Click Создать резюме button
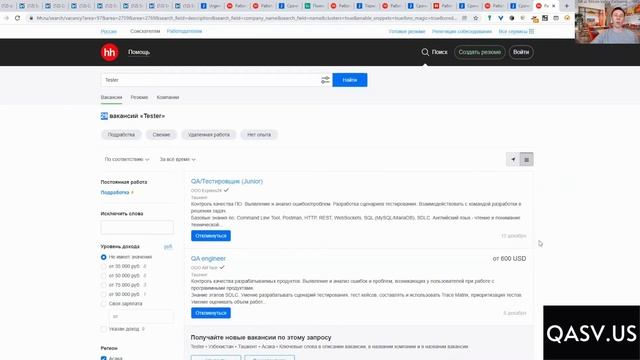The width and height of the screenshot is (640, 360). pyautogui.click(x=480, y=52)
